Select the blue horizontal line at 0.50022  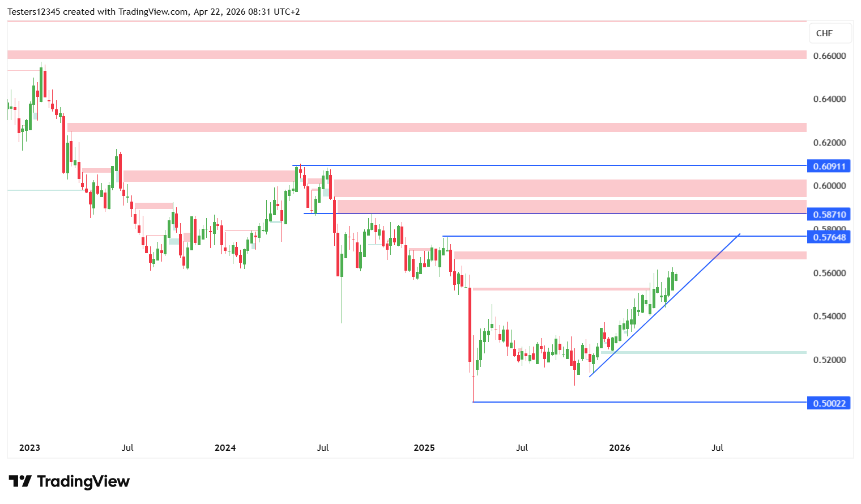pos(640,402)
